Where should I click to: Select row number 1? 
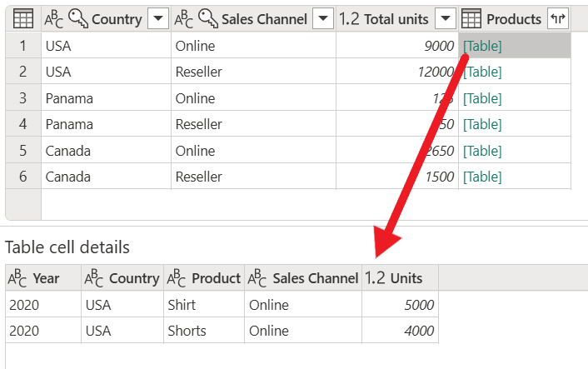(23, 46)
